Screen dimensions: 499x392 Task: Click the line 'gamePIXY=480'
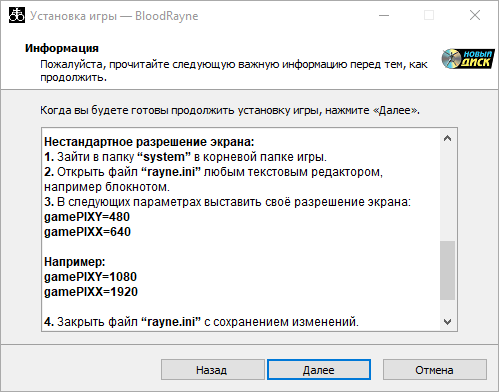87,217
